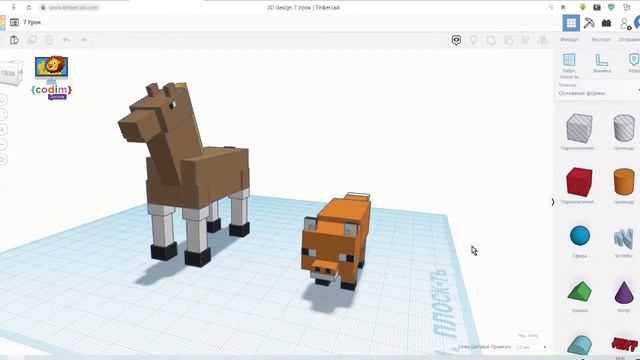Pick the orange cylinder shape

(x=624, y=182)
